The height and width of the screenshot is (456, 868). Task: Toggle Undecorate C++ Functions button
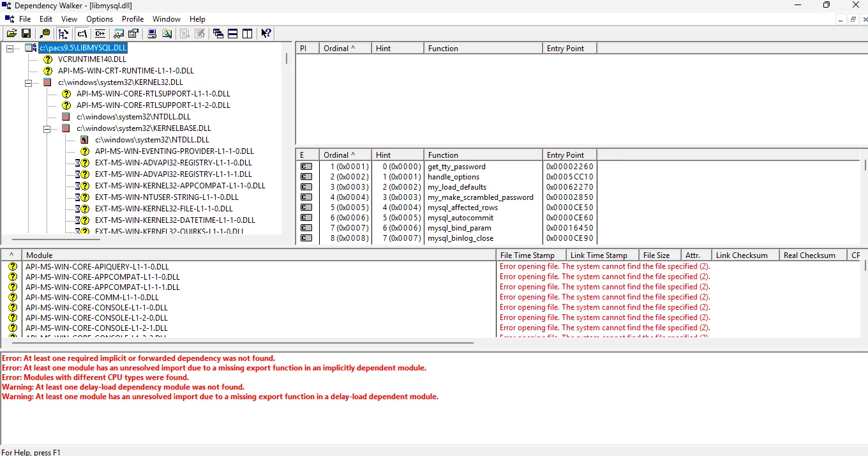(x=100, y=34)
